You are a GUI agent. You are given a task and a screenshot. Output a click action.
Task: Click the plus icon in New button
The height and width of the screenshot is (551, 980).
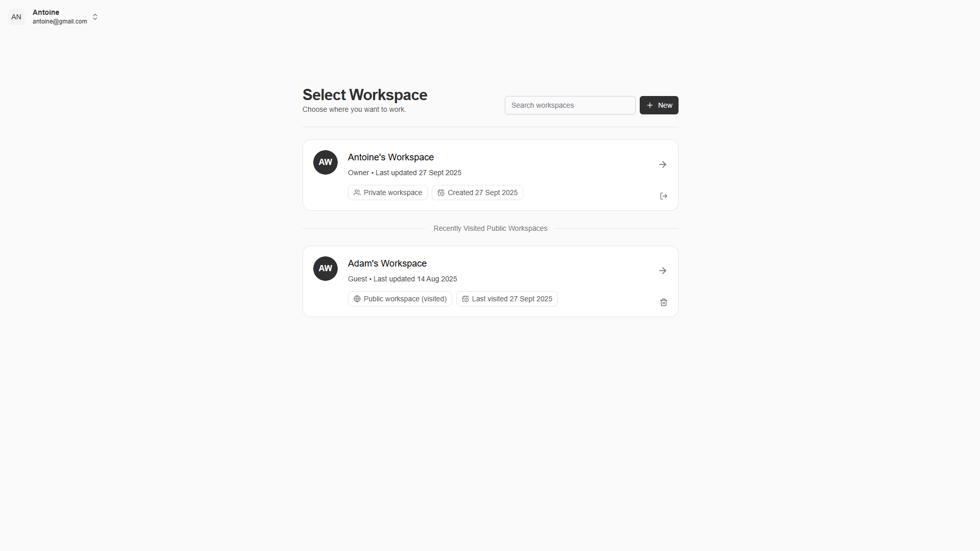click(650, 105)
